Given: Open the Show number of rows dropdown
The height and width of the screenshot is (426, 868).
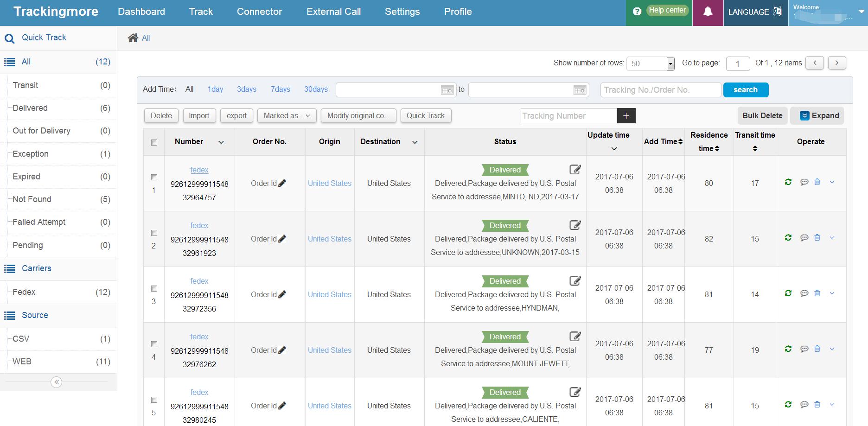Looking at the screenshot, I should [x=651, y=64].
